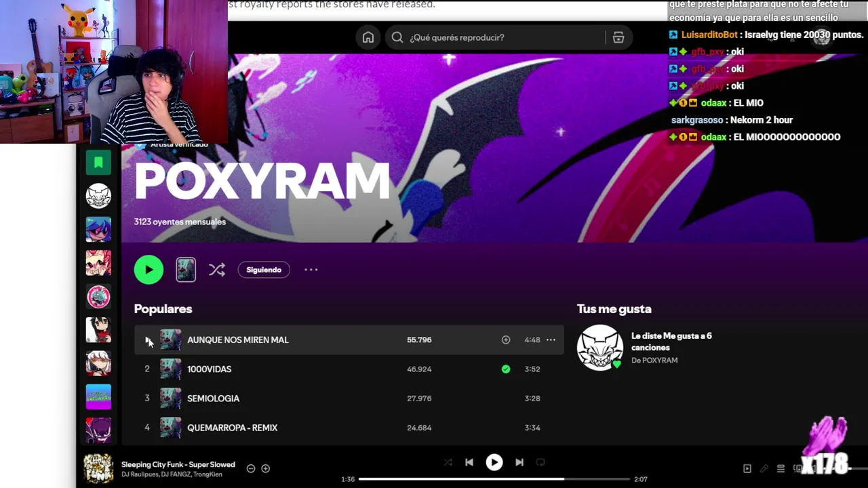Screen dimensions: 868x488
Task: Click odaax's chat message 'EL MIO'
Action: click(749, 103)
